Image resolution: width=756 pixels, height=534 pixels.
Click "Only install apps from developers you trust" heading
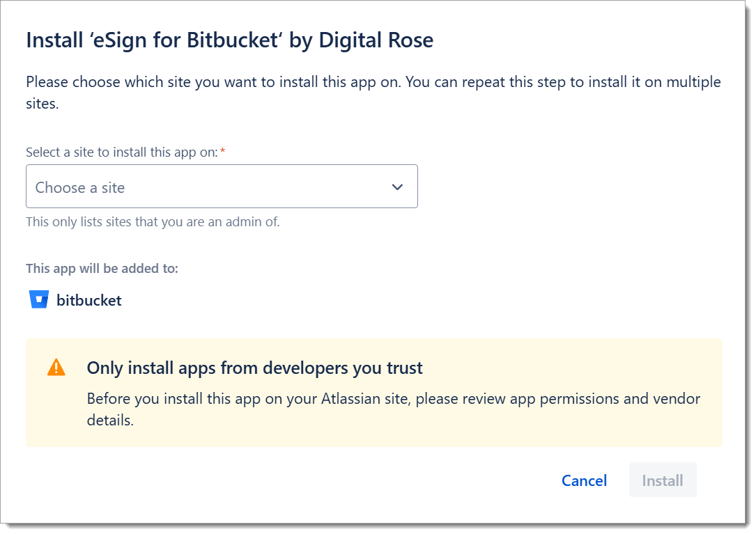coord(254,368)
